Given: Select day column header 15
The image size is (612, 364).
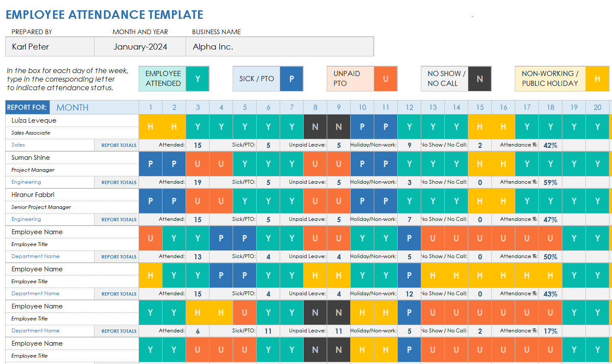Looking at the screenshot, I should (480, 107).
